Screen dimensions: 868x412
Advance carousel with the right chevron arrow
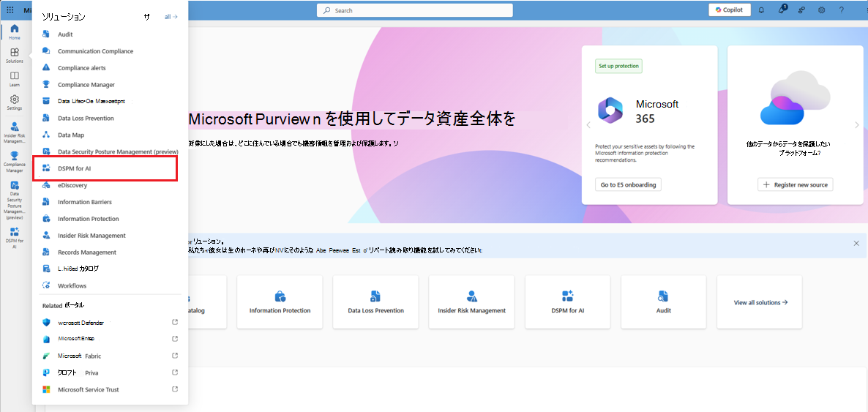click(857, 125)
